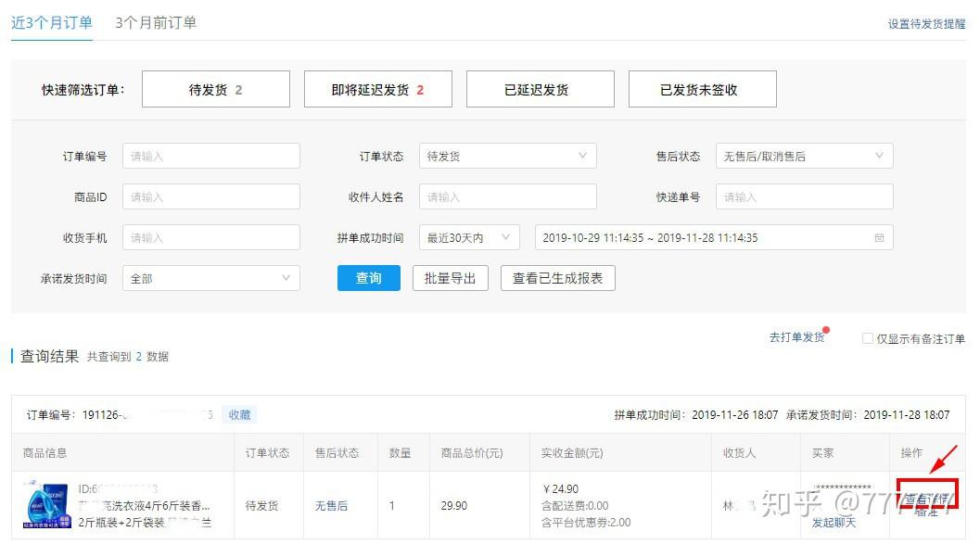
Task: Open 查看已生成报表 button
Action: (x=557, y=278)
